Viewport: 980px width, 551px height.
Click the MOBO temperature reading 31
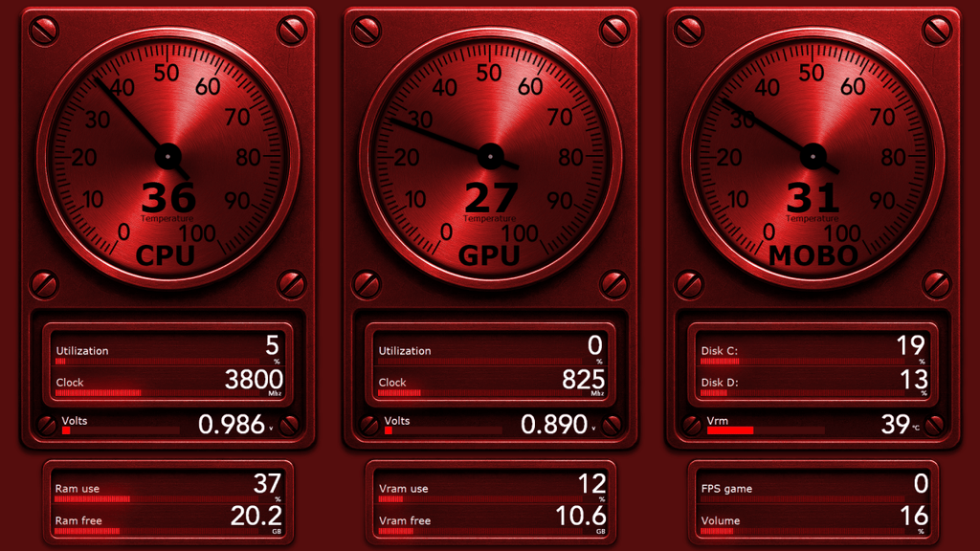coord(813,199)
